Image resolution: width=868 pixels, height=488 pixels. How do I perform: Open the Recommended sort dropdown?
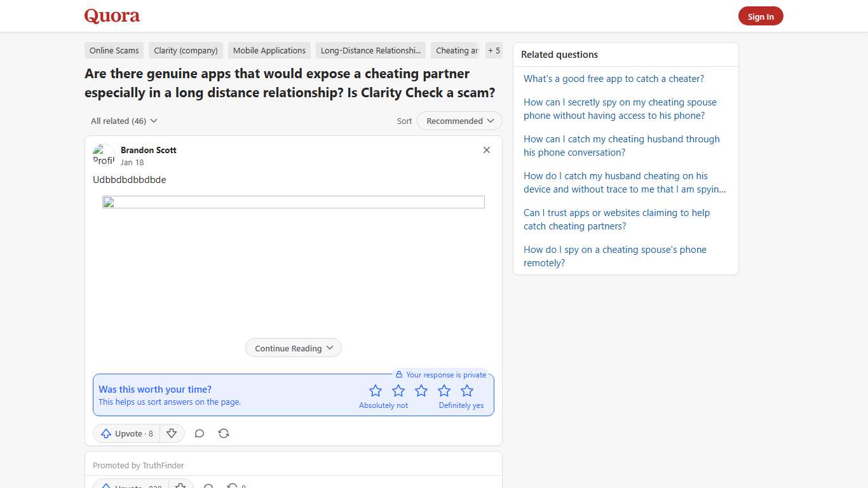click(x=459, y=121)
